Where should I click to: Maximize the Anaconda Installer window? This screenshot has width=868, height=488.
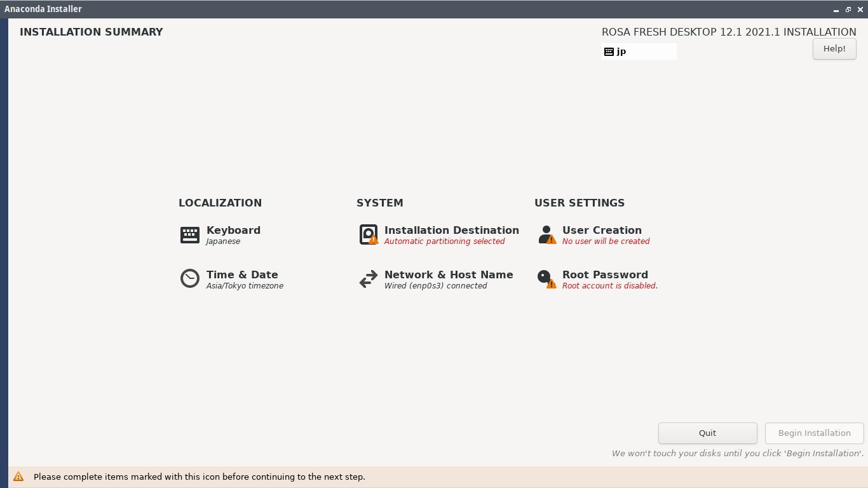[848, 10]
